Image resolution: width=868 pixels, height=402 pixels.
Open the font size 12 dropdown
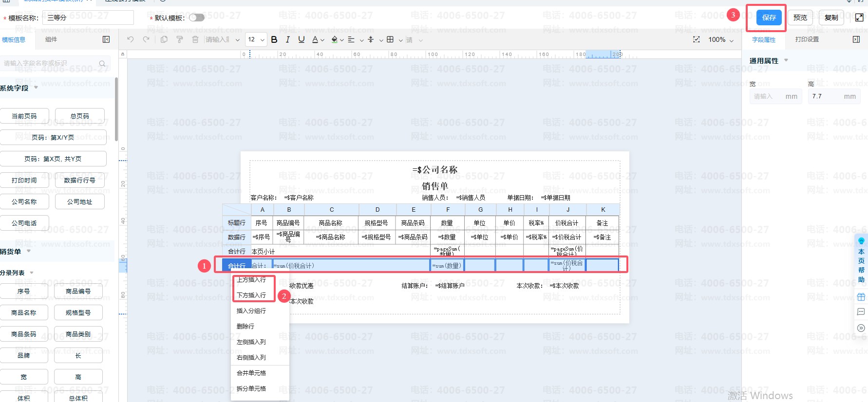[256, 39]
